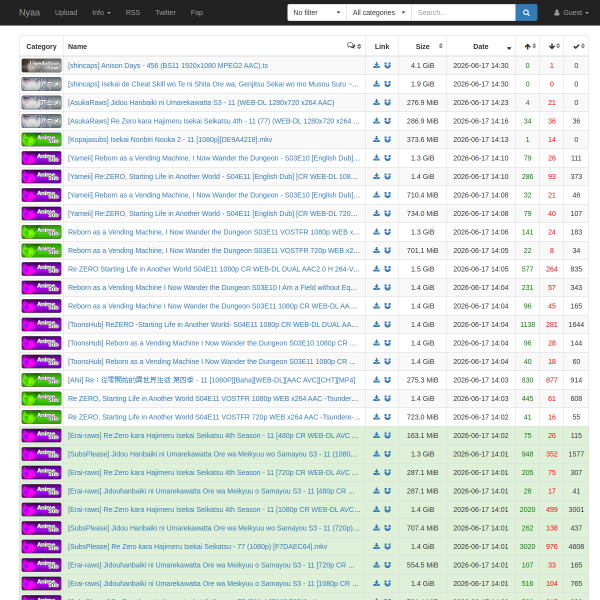This screenshot has width=600, height=600.
Task: Click size cell 701.1 MiB
Action: click(x=422, y=250)
